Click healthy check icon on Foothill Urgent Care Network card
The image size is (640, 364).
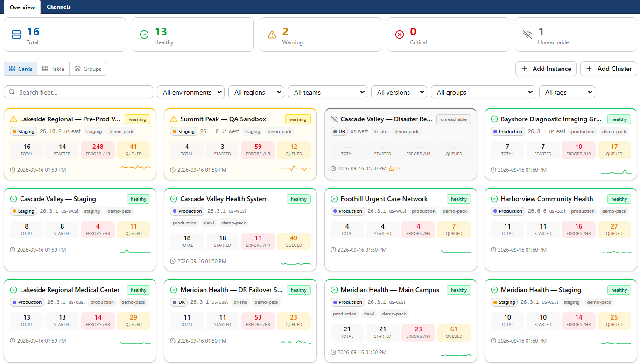pyautogui.click(x=334, y=199)
